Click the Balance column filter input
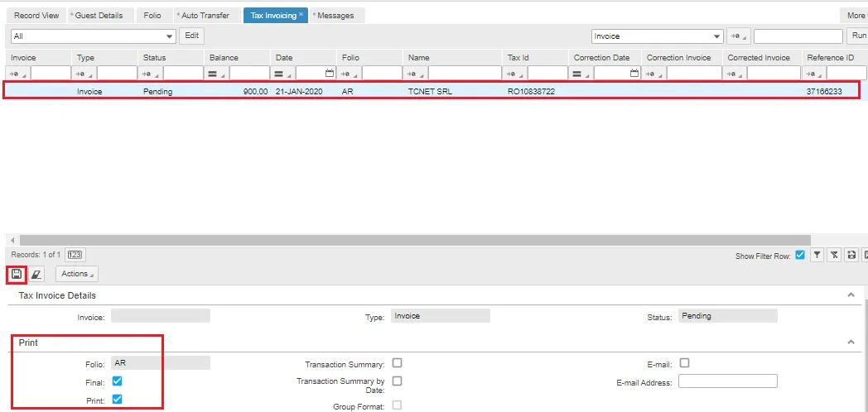Image resolution: width=868 pixels, height=412 pixels. [x=249, y=73]
